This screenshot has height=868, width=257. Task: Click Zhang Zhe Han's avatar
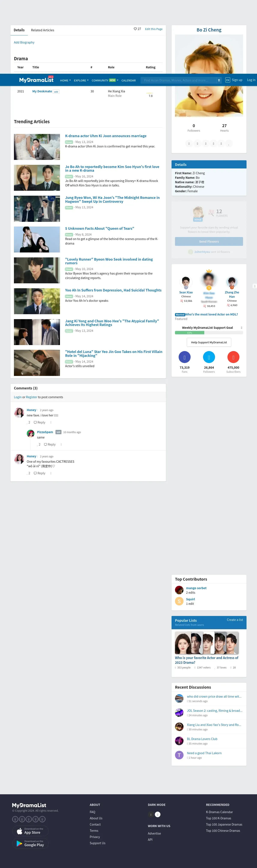(x=232, y=282)
